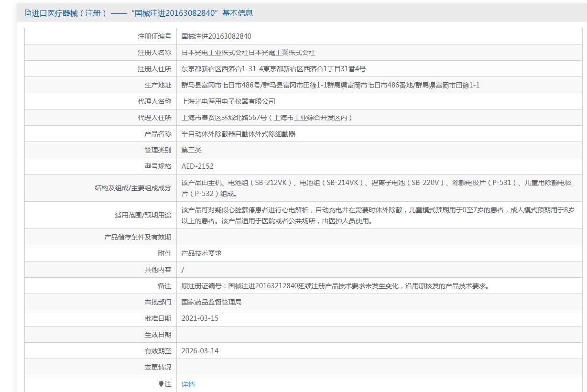Click the agent address 上海市奉贤区环城北路567号 cell
This screenshot has width=587, height=392.
(x=267, y=118)
